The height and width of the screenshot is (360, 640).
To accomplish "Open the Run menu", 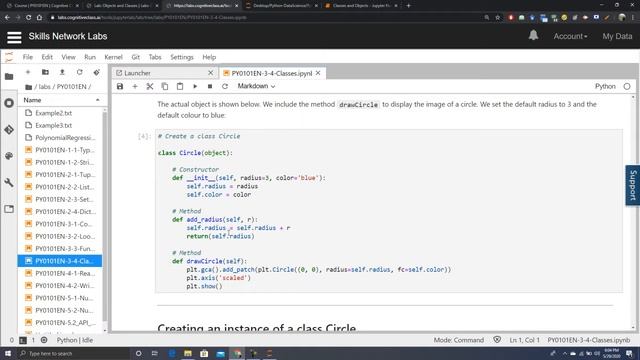I will tap(90, 57).
